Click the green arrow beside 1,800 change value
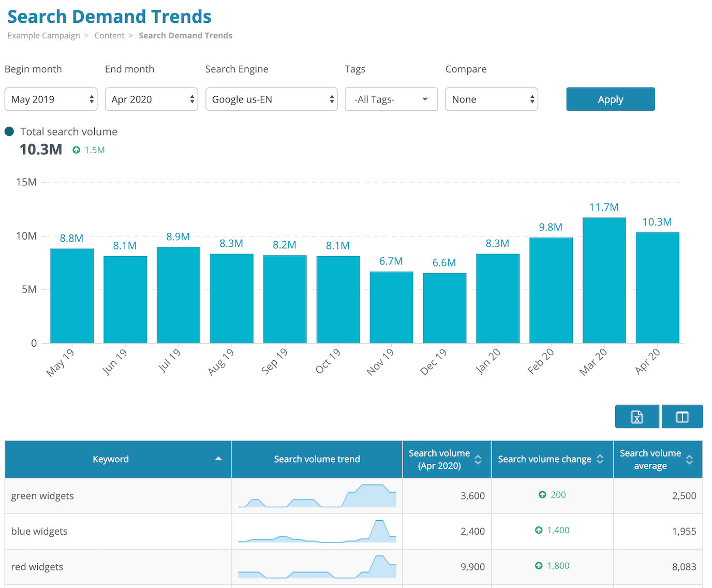712x588 pixels. pyautogui.click(x=538, y=565)
